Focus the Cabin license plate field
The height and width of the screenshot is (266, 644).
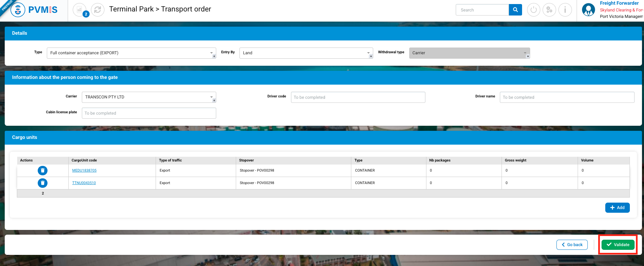tap(149, 113)
